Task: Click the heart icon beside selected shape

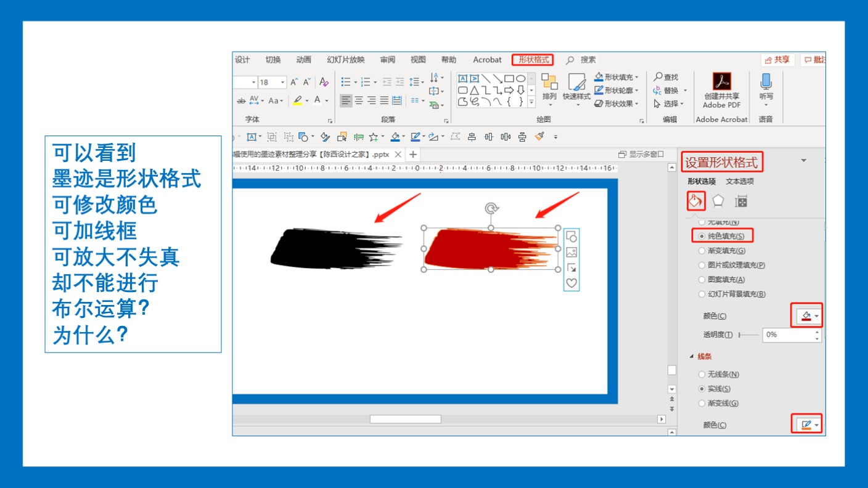Action: [x=571, y=283]
